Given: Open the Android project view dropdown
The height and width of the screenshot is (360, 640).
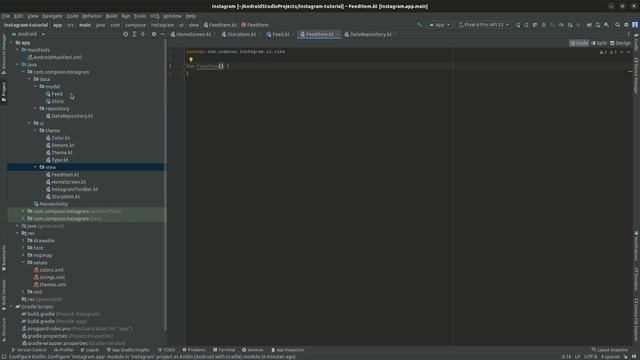Looking at the screenshot, I should tap(28, 34).
